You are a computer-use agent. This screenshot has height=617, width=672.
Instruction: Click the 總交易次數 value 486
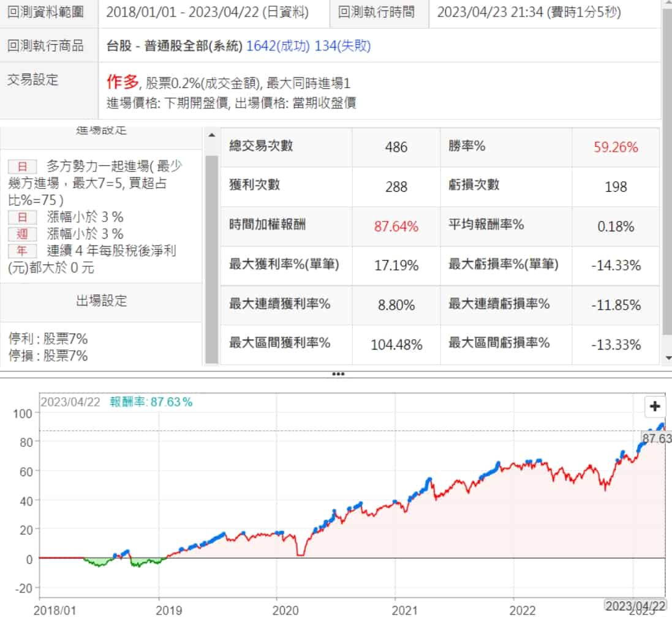tap(396, 148)
